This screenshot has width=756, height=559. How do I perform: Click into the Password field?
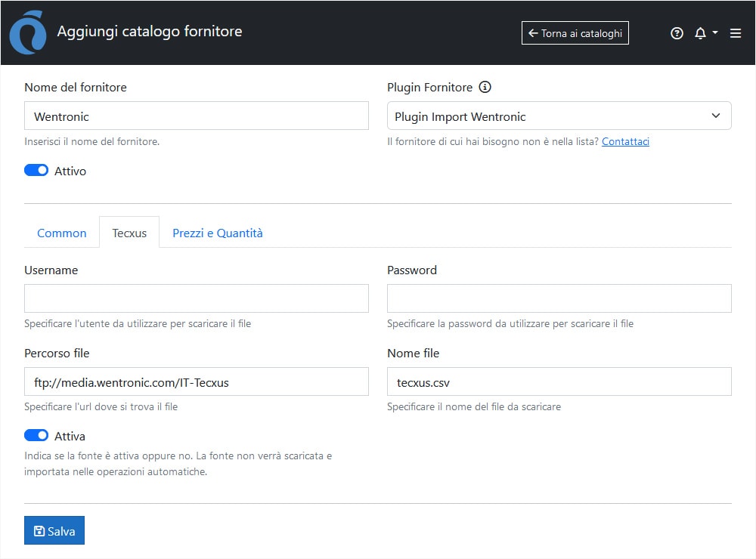pos(559,298)
